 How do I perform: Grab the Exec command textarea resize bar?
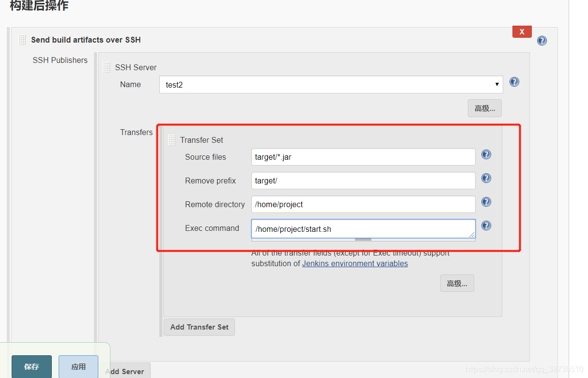click(x=363, y=240)
